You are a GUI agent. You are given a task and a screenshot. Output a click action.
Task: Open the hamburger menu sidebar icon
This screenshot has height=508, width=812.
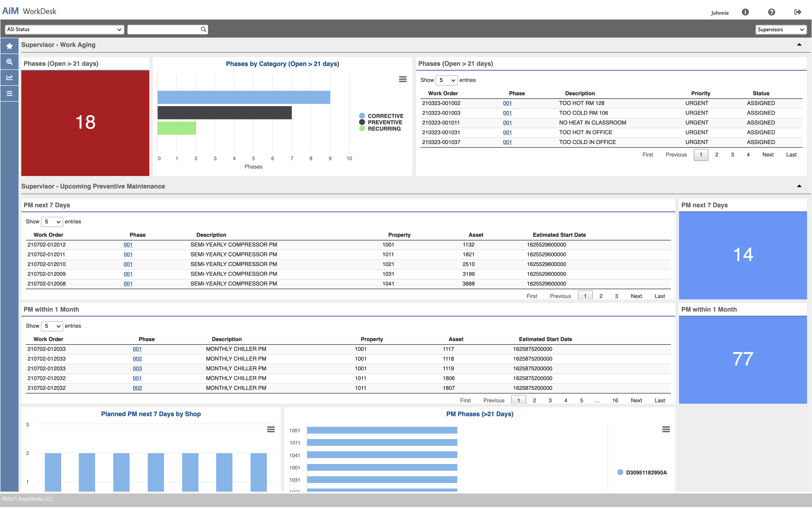pyautogui.click(x=9, y=93)
